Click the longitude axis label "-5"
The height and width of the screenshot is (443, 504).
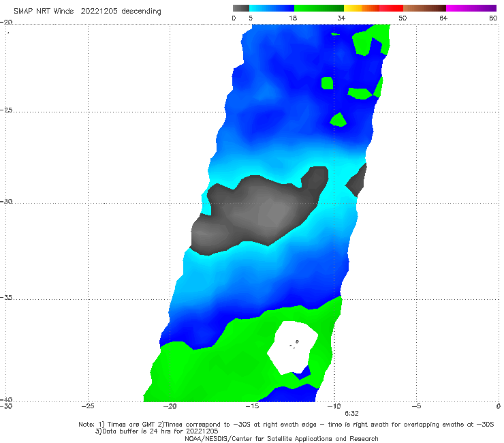pos(416,406)
